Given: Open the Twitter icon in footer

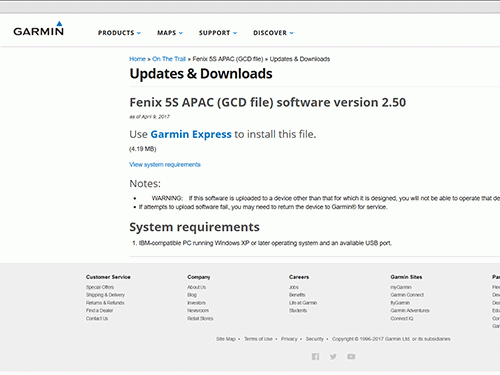Looking at the screenshot, I should click(x=333, y=357).
